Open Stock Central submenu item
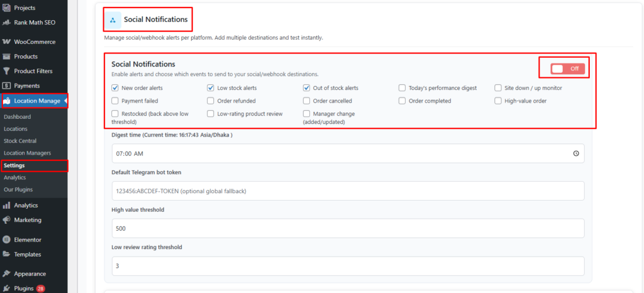644x293 pixels. (20, 141)
